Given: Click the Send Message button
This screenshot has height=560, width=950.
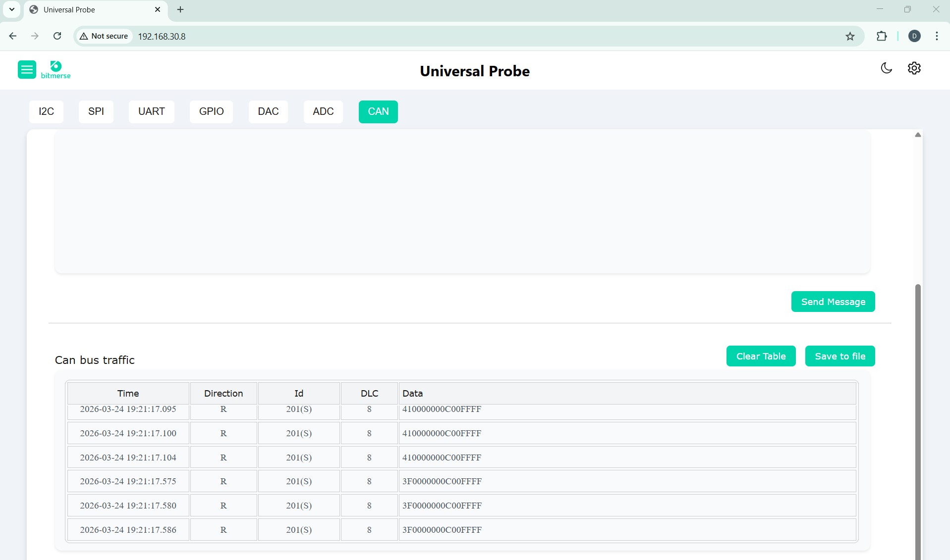Looking at the screenshot, I should pyautogui.click(x=832, y=301).
